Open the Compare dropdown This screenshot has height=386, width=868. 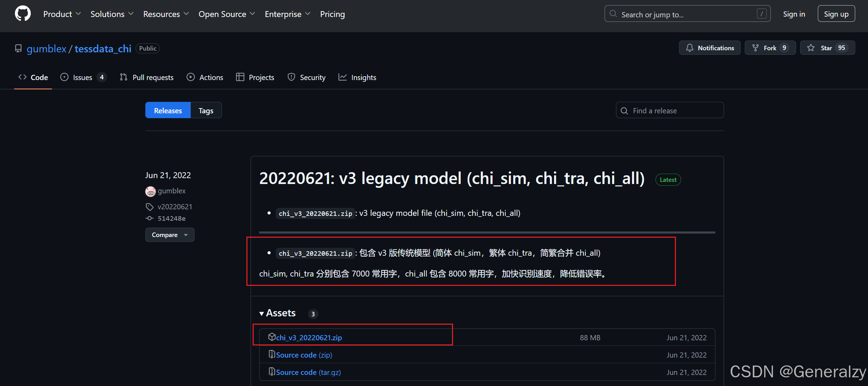tap(170, 235)
